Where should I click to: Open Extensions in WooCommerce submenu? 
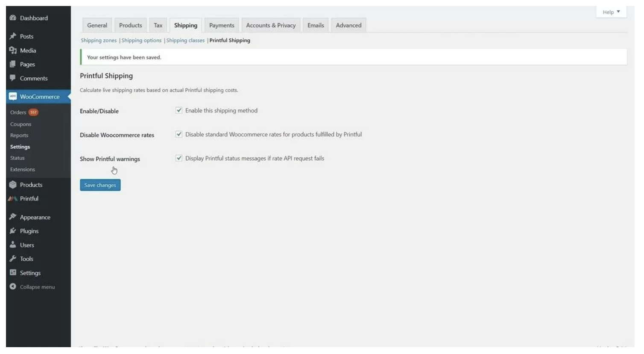(23, 169)
